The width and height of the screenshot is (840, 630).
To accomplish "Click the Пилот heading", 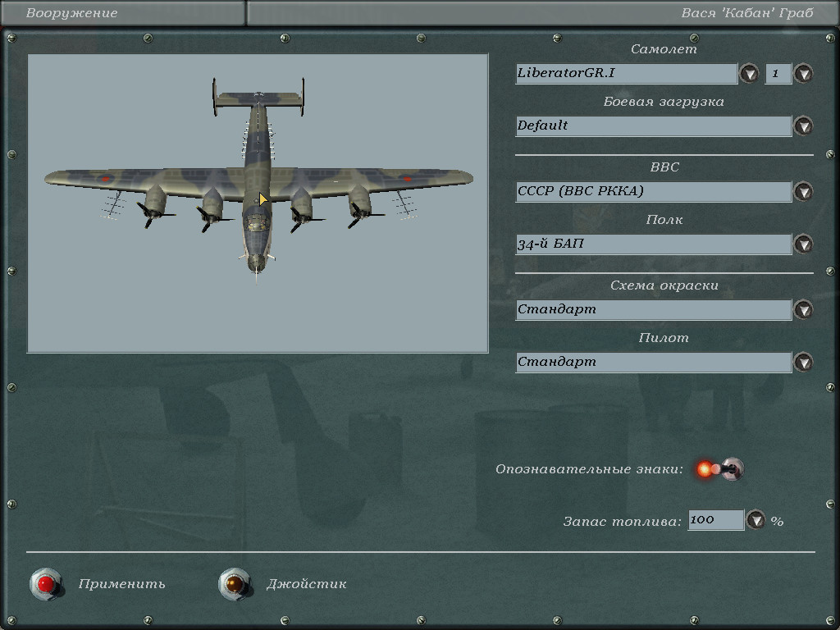I will coord(664,338).
